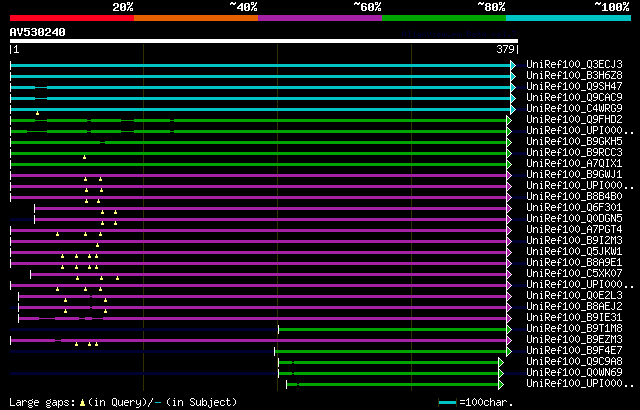Open subject UniRef100_C4WRG9

574,109
